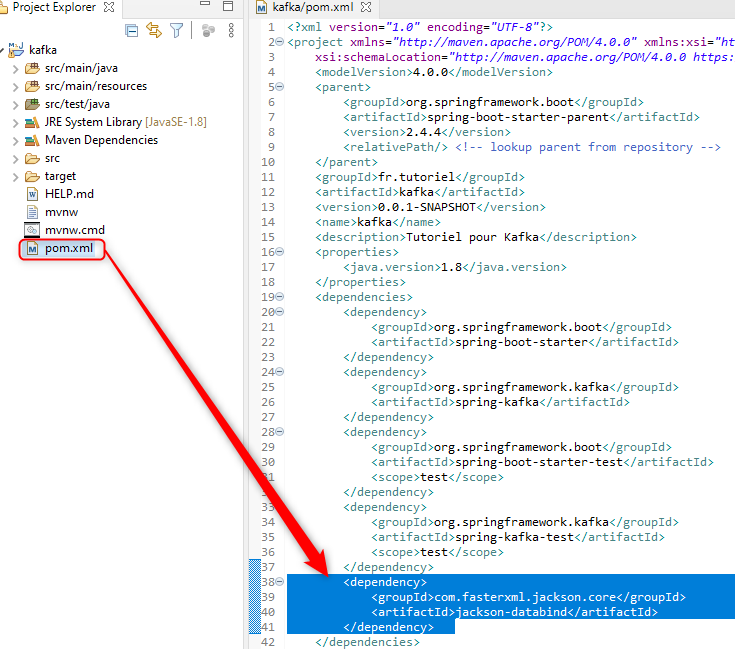Toggle Link with Editor arrows icon

(x=154, y=30)
